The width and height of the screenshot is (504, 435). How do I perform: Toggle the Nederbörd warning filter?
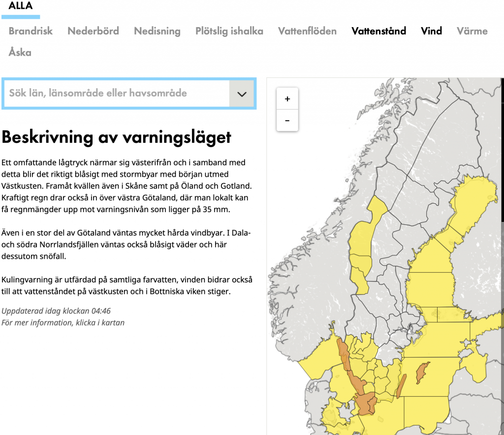[x=93, y=31]
